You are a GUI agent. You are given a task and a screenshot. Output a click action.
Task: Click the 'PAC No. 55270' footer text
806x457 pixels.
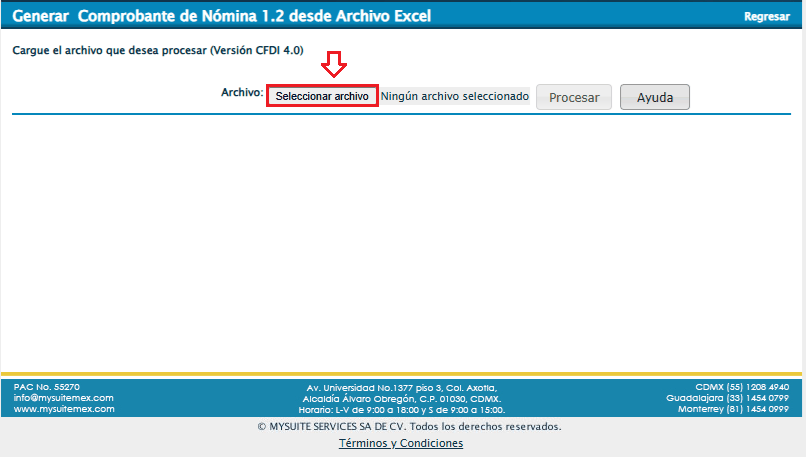click(x=47, y=387)
